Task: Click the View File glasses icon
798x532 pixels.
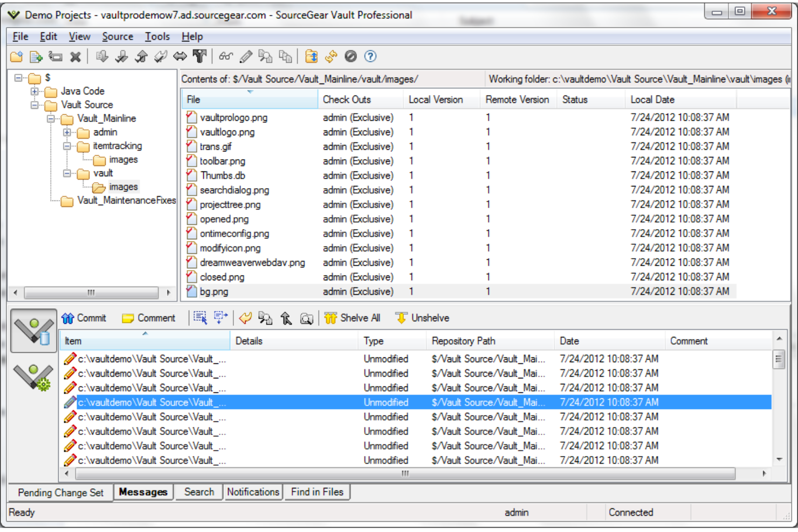Action: (x=226, y=57)
